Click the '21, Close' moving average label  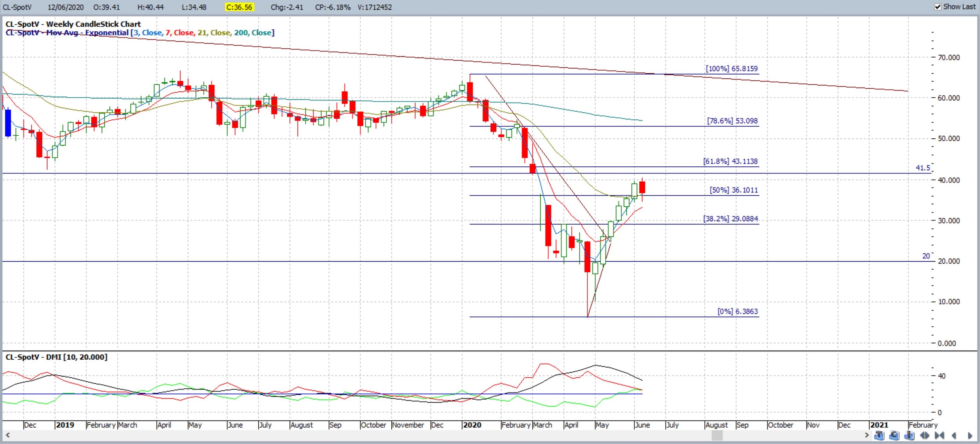point(214,33)
